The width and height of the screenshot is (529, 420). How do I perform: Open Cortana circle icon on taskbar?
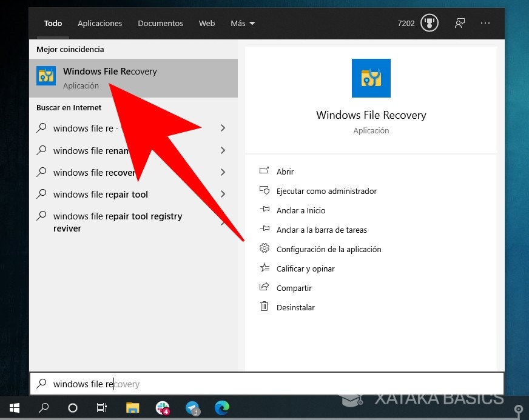[x=73, y=408]
